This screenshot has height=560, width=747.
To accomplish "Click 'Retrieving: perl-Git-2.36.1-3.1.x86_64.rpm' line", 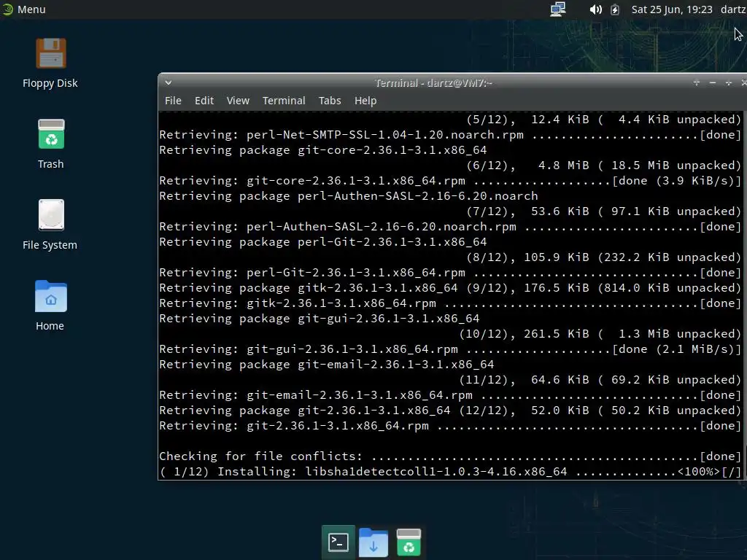I will coord(449,273).
